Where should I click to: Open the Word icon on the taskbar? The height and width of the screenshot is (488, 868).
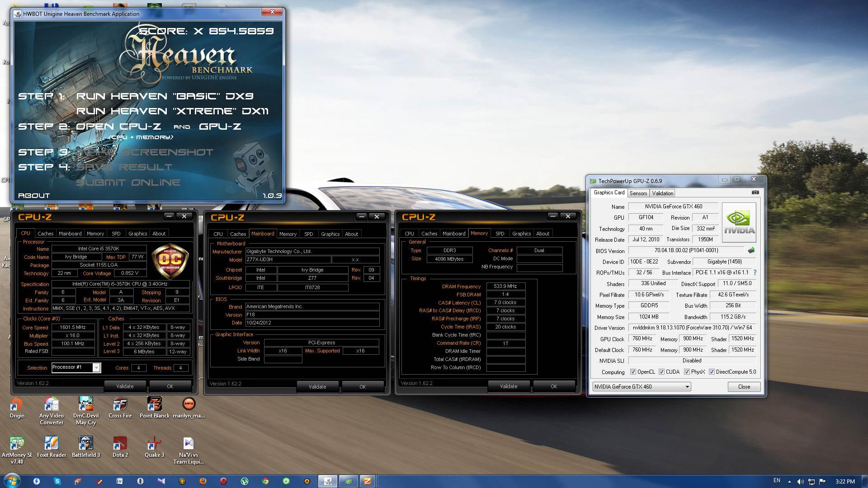[119, 481]
